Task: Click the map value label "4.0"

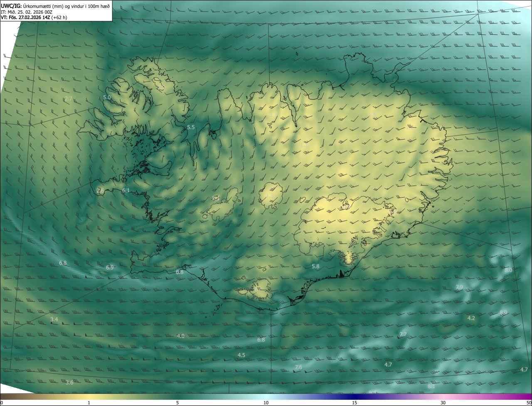Action: 180,336
